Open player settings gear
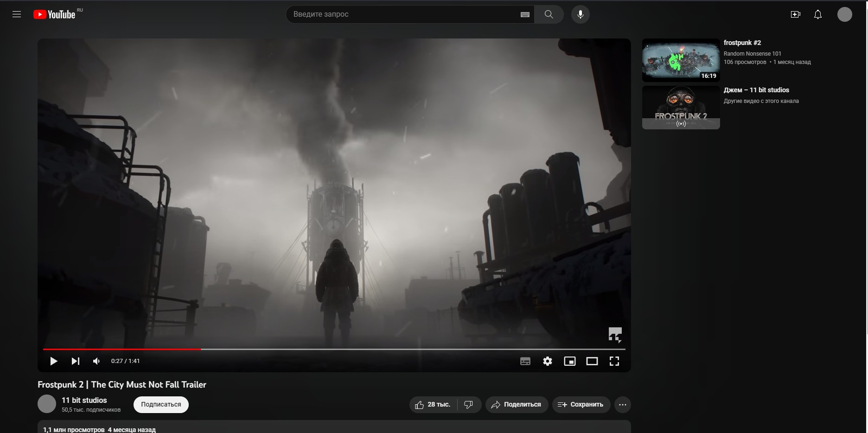Viewport: 868px width, 433px height. (548, 361)
